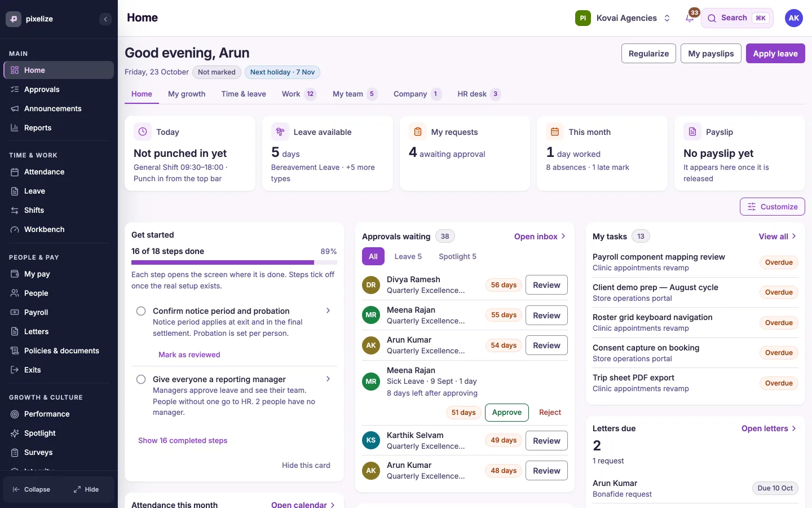Open inbox from Approvals waiting
Screen dimensions: 812x508
[540, 237]
